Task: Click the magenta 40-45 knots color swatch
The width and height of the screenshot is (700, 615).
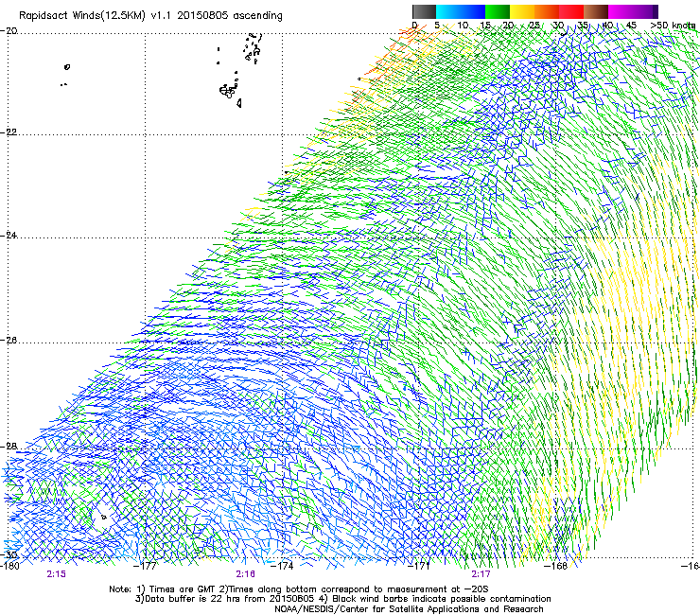Action: point(621,11)
